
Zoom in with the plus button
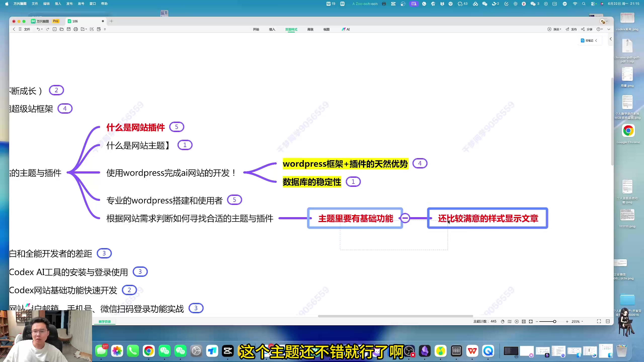coord(567,322)
